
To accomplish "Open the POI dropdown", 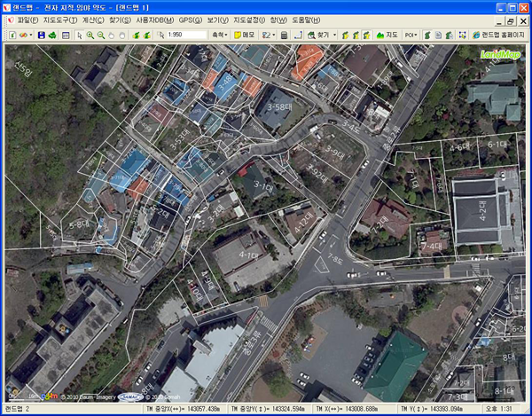I will point(411,35).
